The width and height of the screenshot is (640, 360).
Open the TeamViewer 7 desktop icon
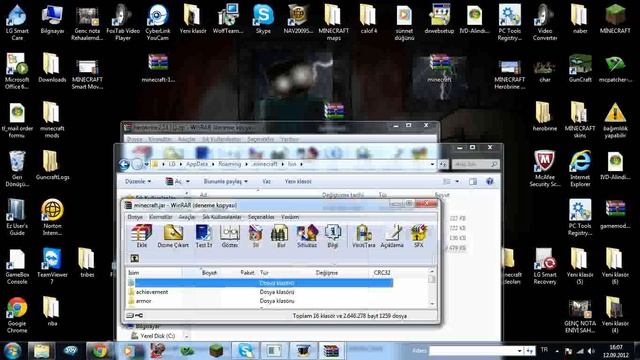point(52,266)
